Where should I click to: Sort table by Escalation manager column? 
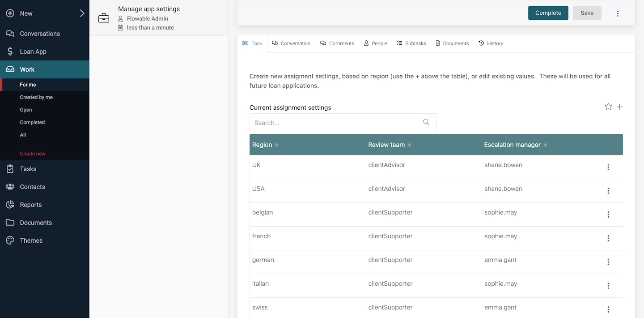545,145
